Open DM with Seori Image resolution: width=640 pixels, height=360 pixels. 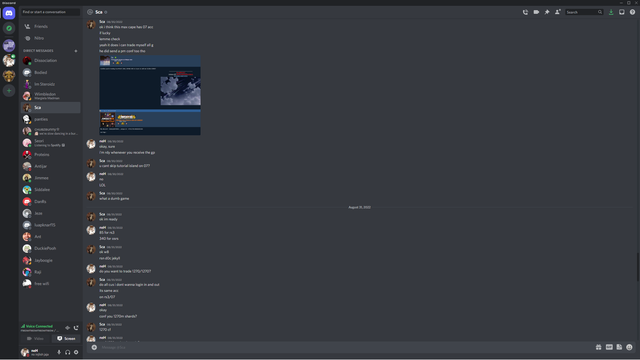(x=51, y=143)
